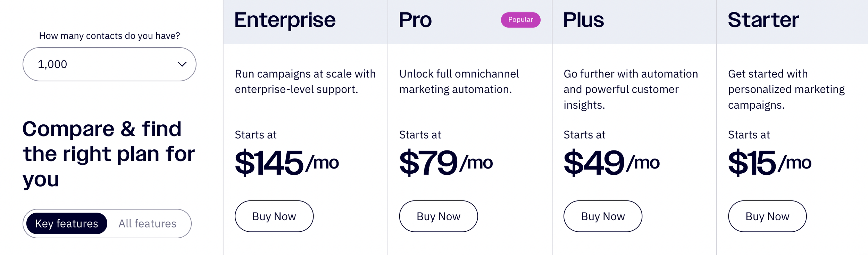This screenshot has height=255, width=868.
Task: Click the Enterprise plan description text
Action: point(305,82)
